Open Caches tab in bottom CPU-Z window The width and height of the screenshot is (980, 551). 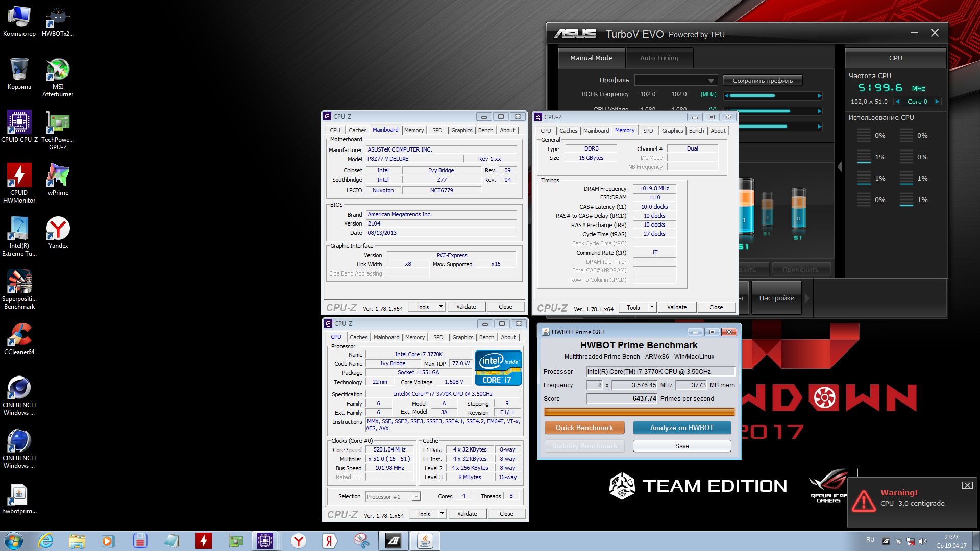pyautogui.click(x=358, y=337)
